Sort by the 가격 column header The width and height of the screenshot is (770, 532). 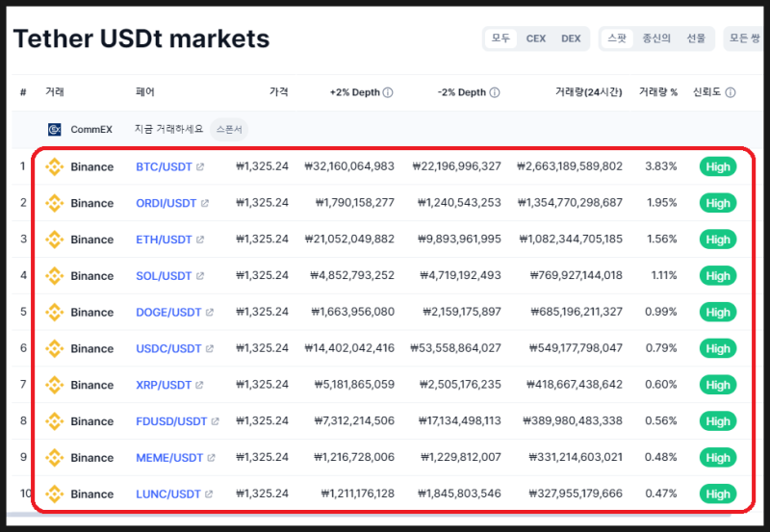pos(278,91)
